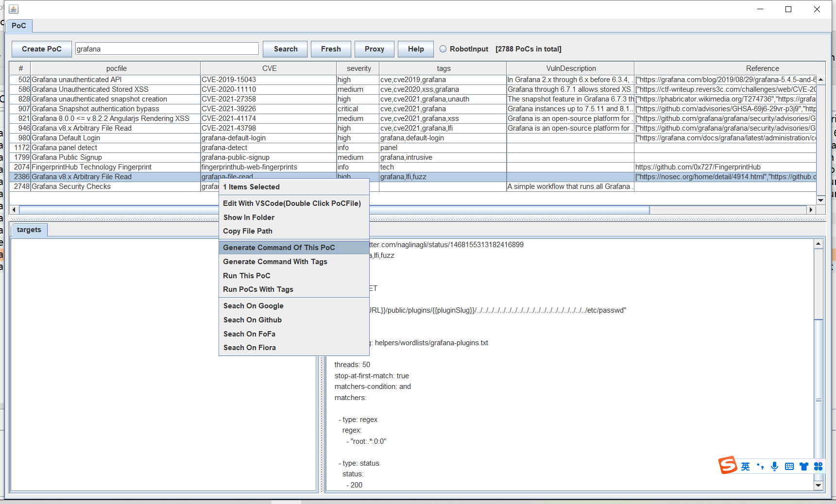Click tags cell cve,cve2021,grafana,unauth
Viewport: 836px width, 504px height.
443,99
